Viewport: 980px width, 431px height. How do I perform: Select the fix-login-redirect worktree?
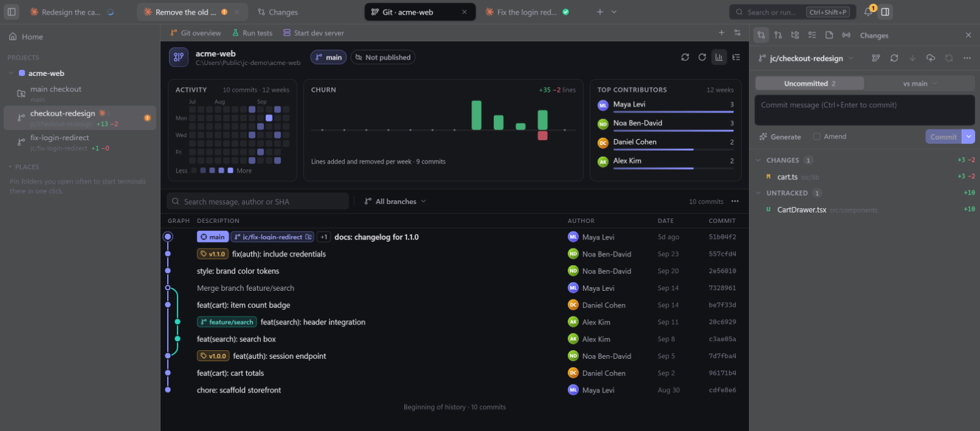pos(80,142)
